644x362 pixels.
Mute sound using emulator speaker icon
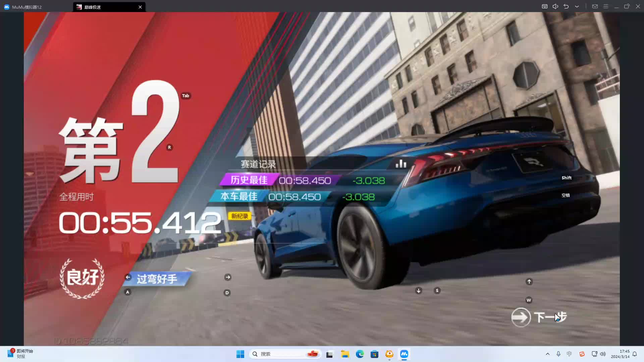pyautogui.click(x=555, y=6)
